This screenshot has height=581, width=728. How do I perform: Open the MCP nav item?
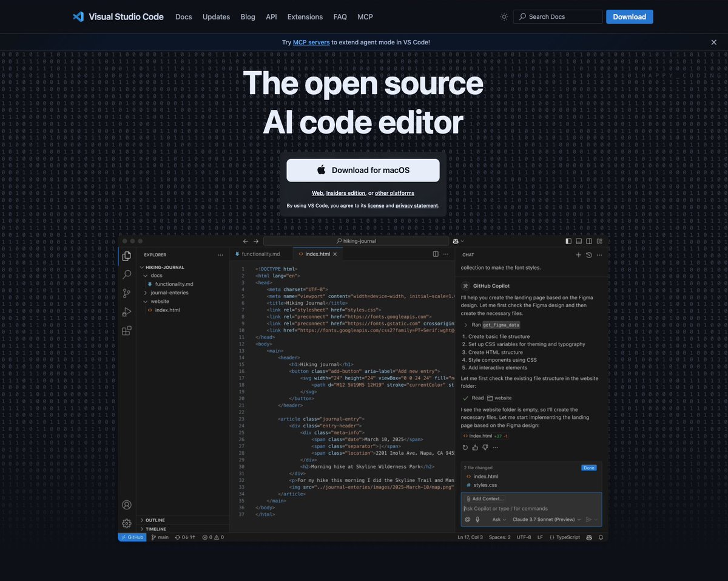click(x=365, y=17)
